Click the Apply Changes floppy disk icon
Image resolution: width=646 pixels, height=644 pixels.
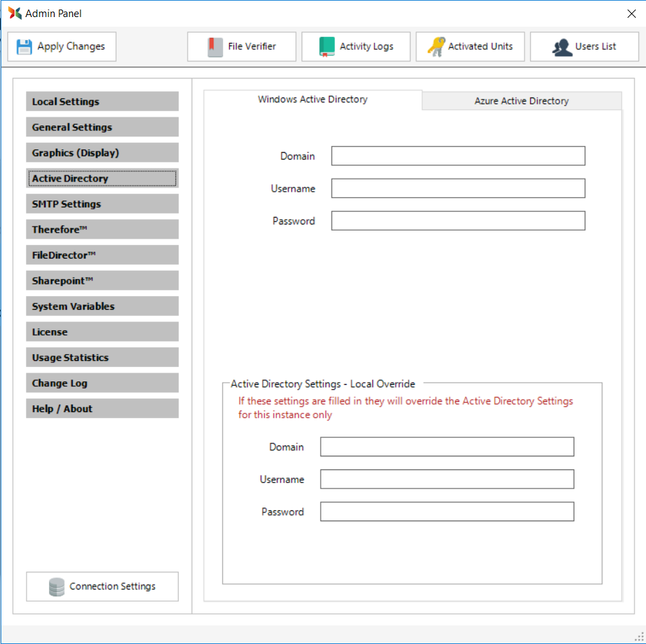[x=25, y=46]
